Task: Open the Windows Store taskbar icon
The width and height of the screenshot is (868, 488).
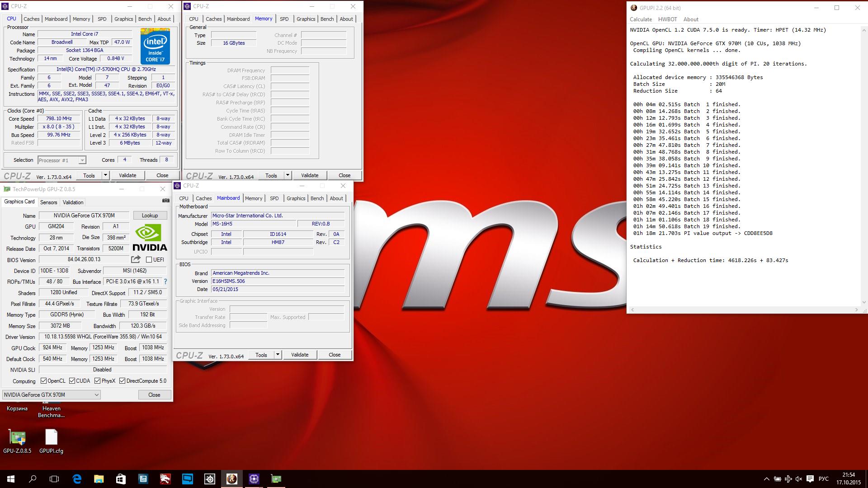Action: (121, 479)
